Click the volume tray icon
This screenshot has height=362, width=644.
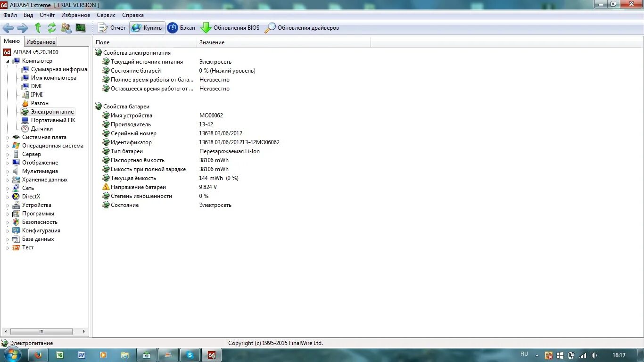[x=594, y=355]
